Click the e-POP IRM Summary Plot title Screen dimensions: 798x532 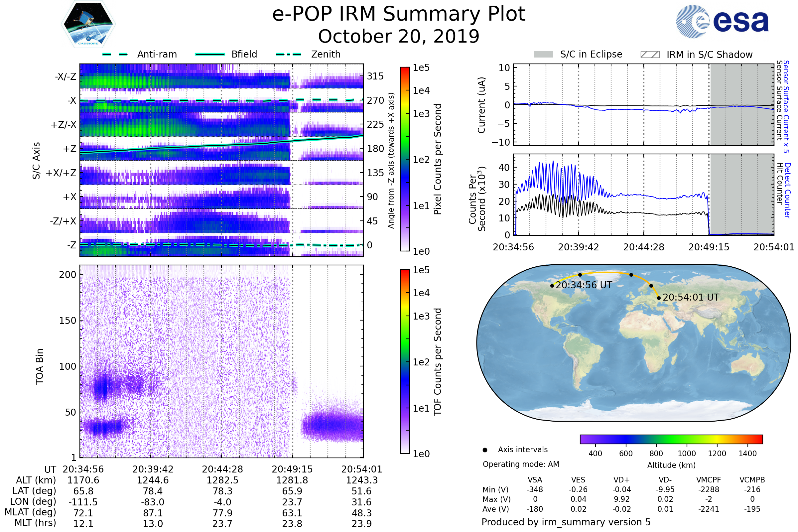(399, 14)
